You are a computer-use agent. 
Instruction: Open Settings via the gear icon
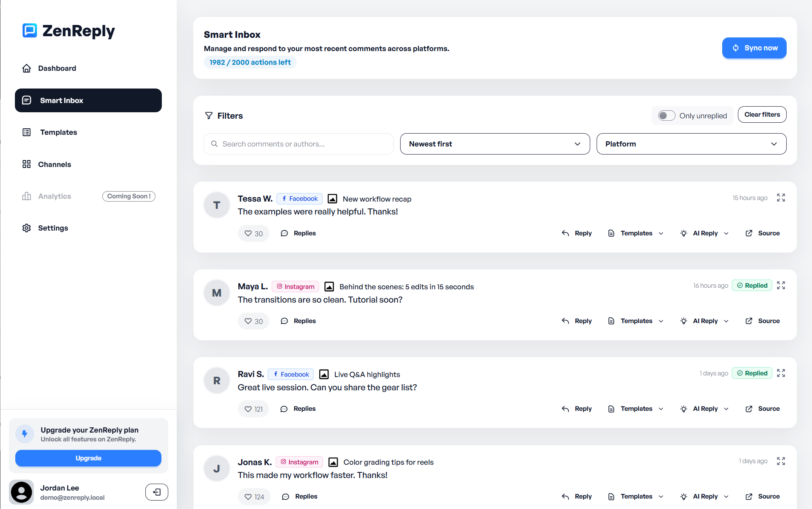tap(27, 228)
